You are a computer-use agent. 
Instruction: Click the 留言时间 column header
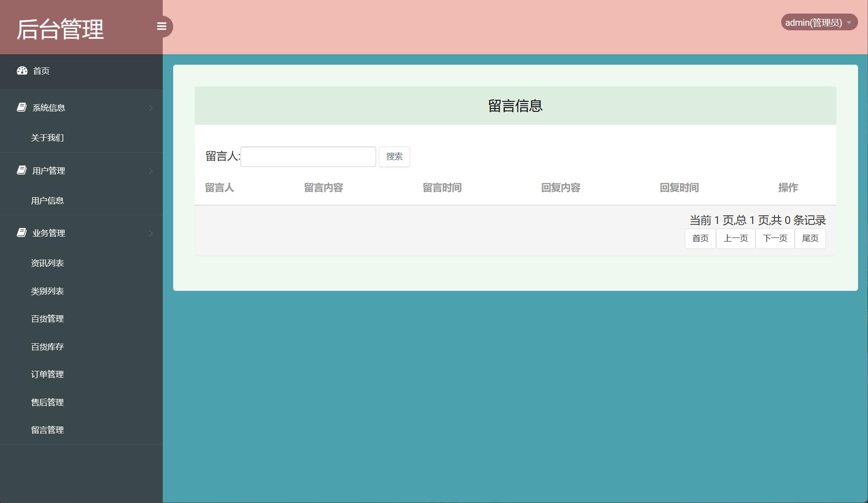point(442,188)
